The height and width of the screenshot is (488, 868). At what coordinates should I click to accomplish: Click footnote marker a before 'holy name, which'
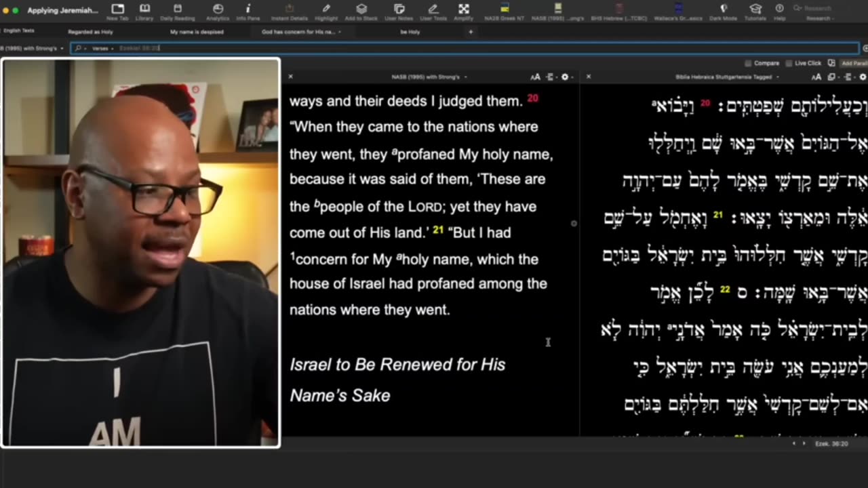pyautogui.click(x=399, y=256)
